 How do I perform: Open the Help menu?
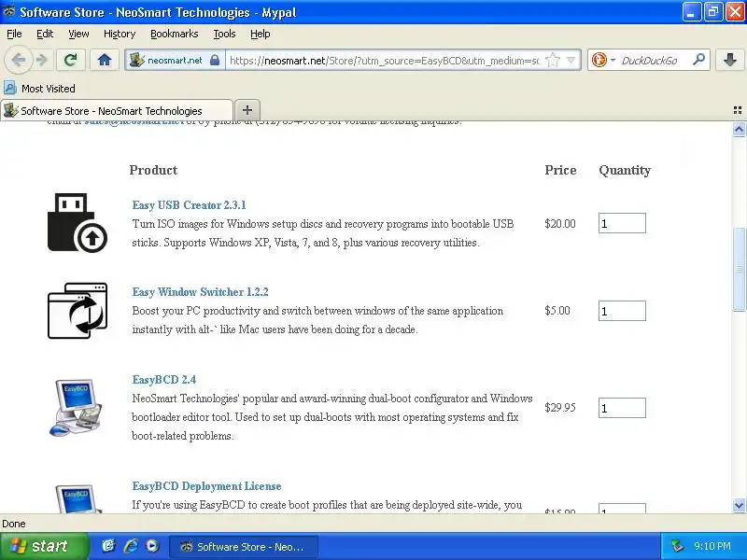click(x=261, y=34)
